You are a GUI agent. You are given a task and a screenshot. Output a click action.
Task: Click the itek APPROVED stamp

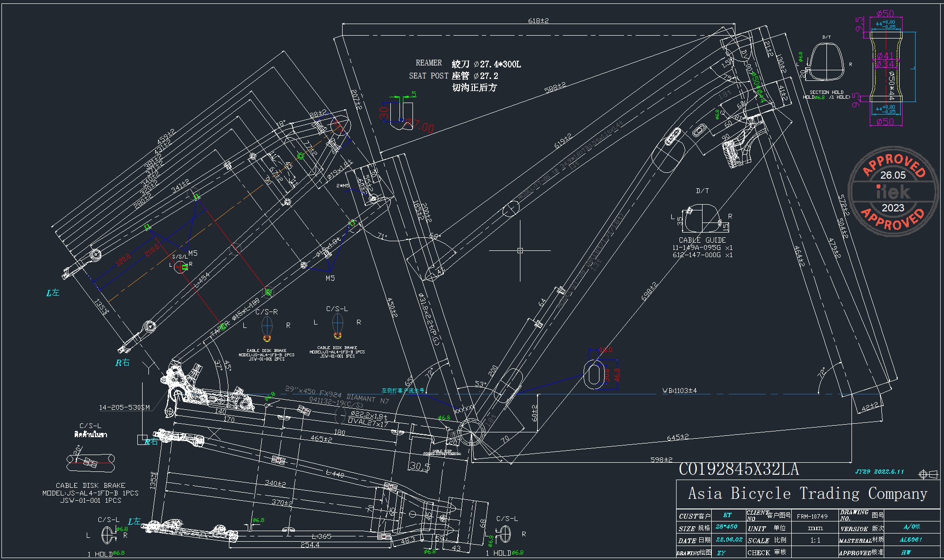(x=893, y=192)
